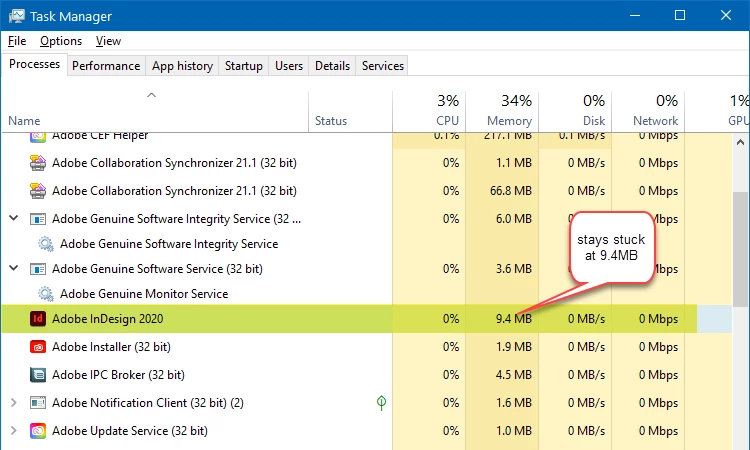Viewport: 750px width, 450px height.
Task: Click the 1.6 MB memory value
Action: click(x=514, y=403)
